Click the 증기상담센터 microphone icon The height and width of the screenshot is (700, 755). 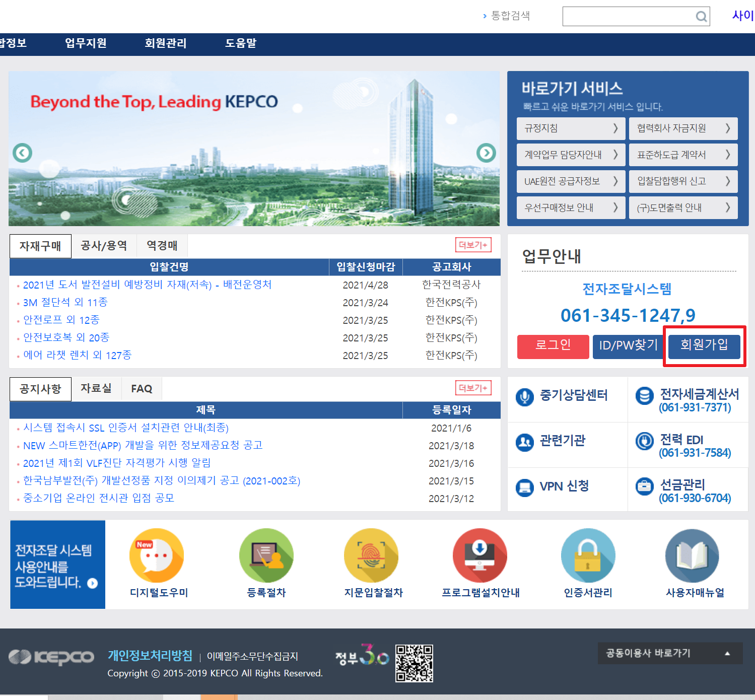click(x=525, y=397)
